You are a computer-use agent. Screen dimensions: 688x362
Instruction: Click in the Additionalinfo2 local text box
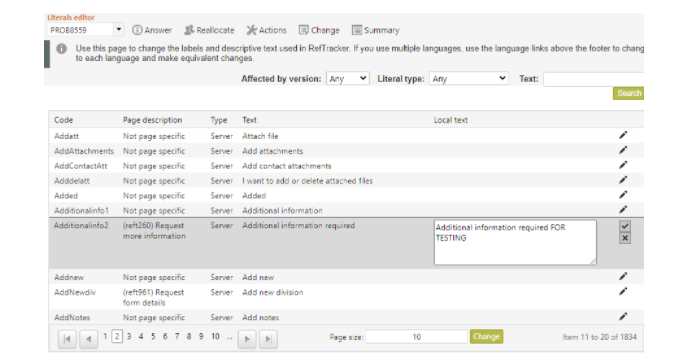pos(515,243)
